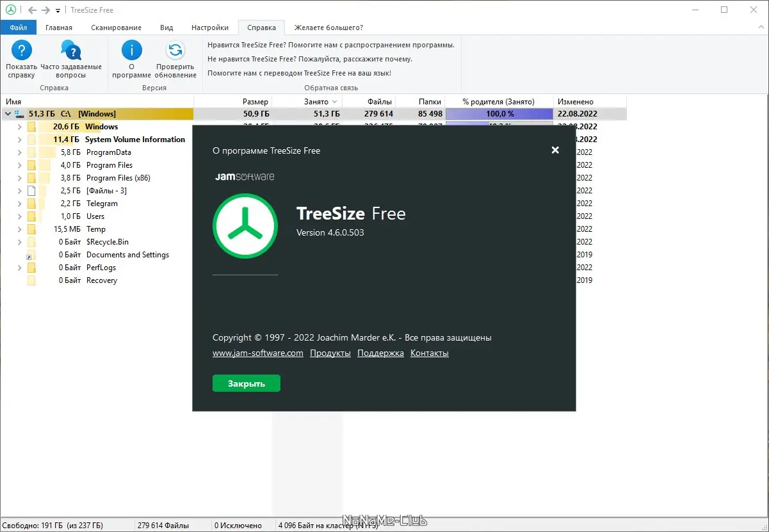Click the TreeSize green logo in About dialog

245,226
